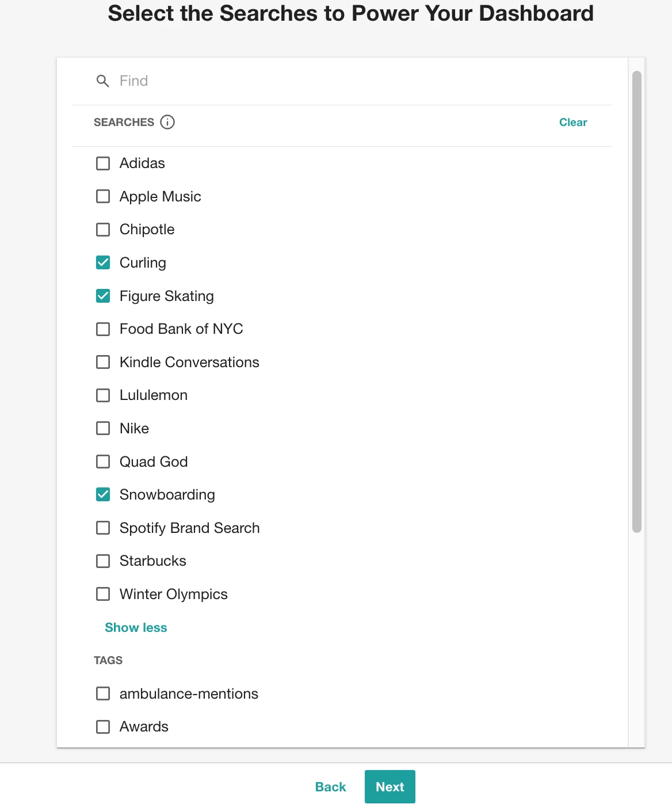Image resolution: width=672 pixels, height=808 pixels.
Task: Uncheck the Snowboarding checkbox
Action: [103, 494]
